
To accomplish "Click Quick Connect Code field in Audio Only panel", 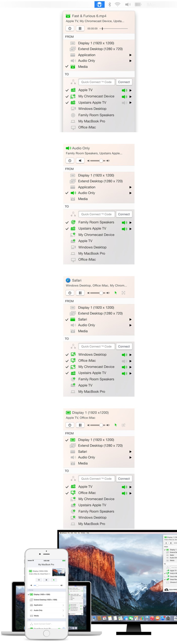I will pyautogui.click(x=96, y=214).
